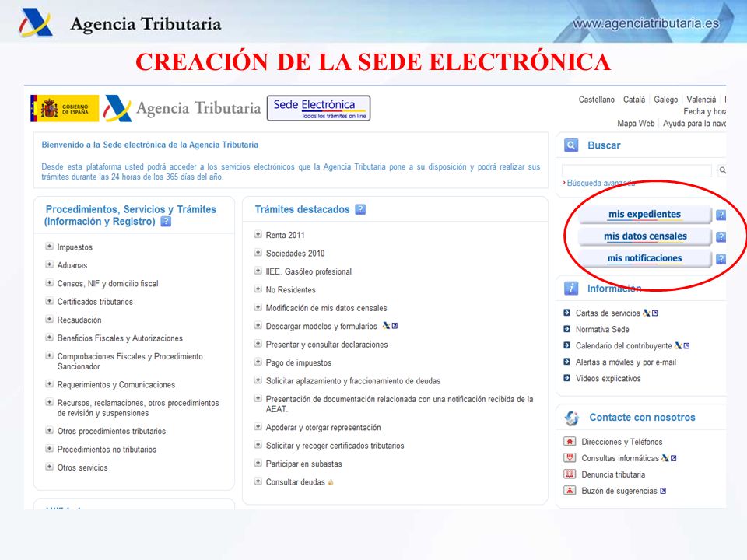Open mis notificaciones button
The width and height of the screenshot is (747, 560).
pyautogui.click(x=644, y=258)
